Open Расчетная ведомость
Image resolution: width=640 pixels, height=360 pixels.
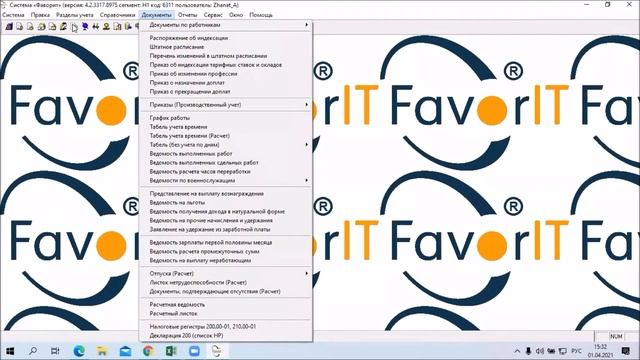coord(226,304)
